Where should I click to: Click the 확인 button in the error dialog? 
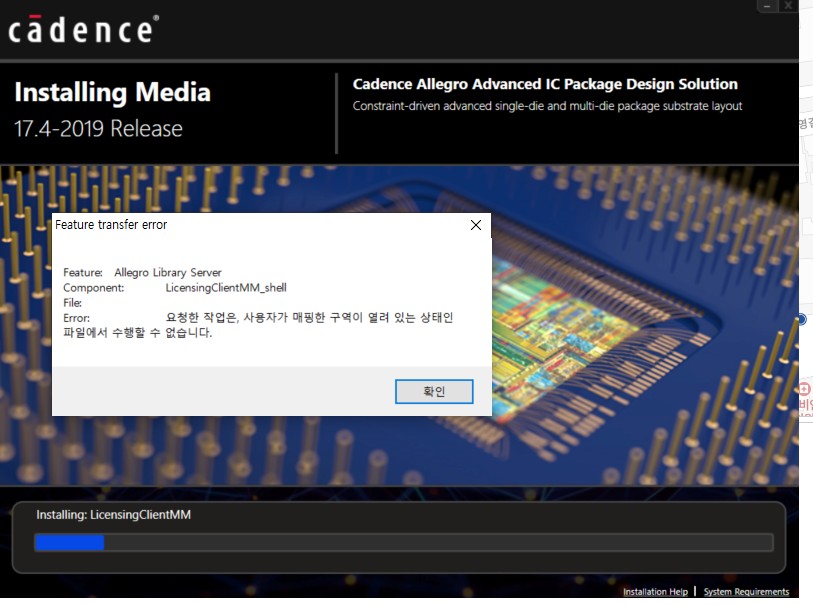tap(434, 391)
